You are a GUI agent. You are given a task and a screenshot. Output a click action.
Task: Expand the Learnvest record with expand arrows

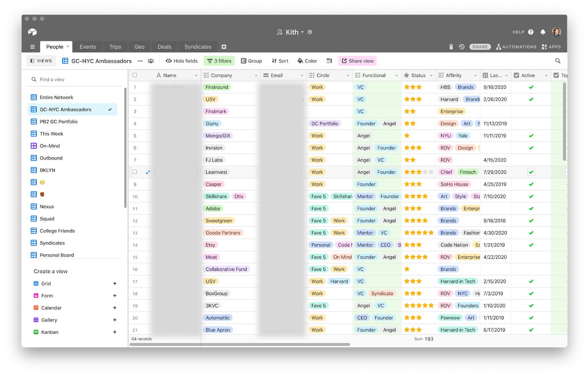[148, 172]
